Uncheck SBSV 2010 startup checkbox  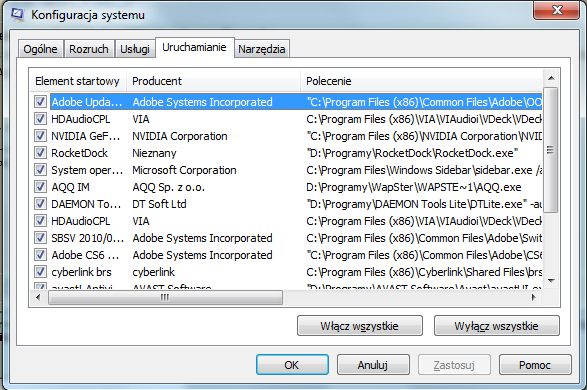click(40, 238)
